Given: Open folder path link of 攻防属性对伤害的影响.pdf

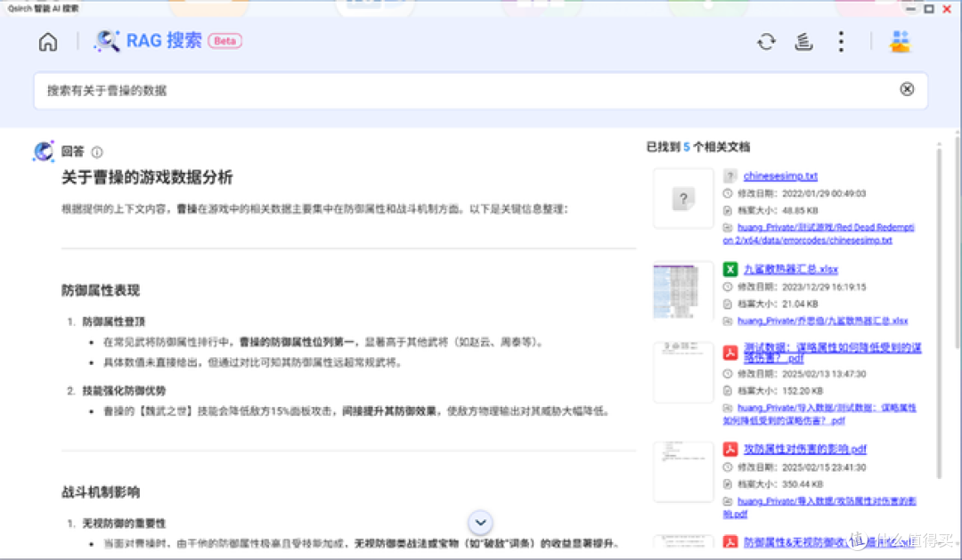Looking at the screenshot, I should pyautogui.click(x=819, y=507).
